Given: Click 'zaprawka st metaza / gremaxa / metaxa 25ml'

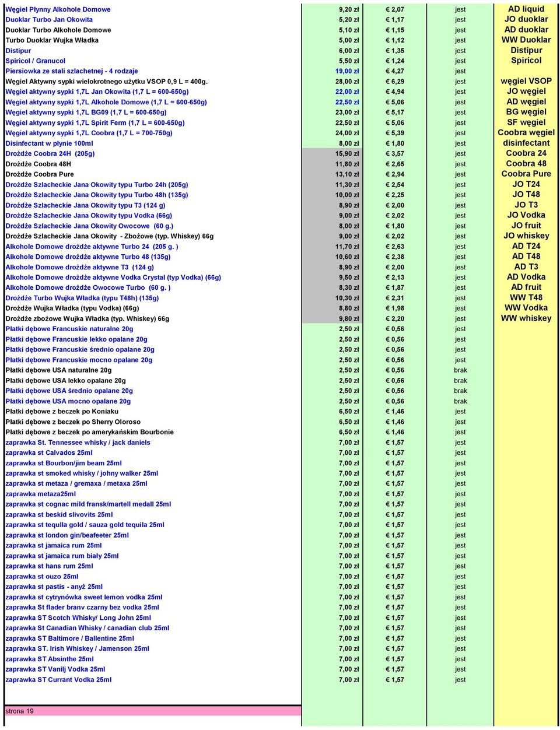Looking at the screenshot, I should pyautogui.click(x=76, y=484).
